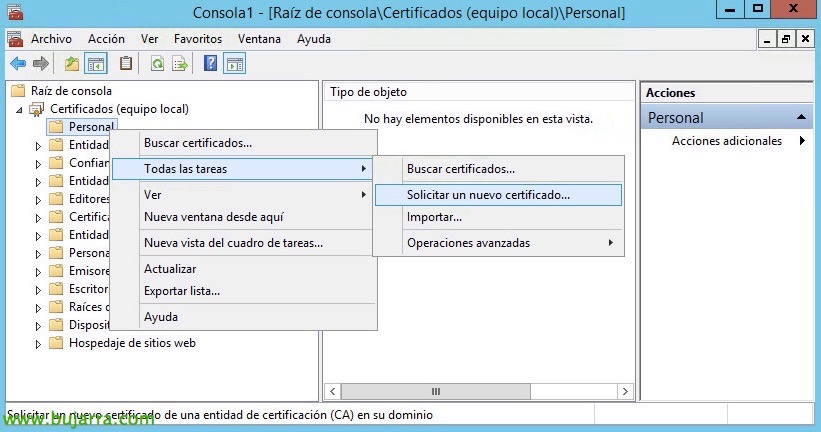Open the Ventana menu

[259, 39]
